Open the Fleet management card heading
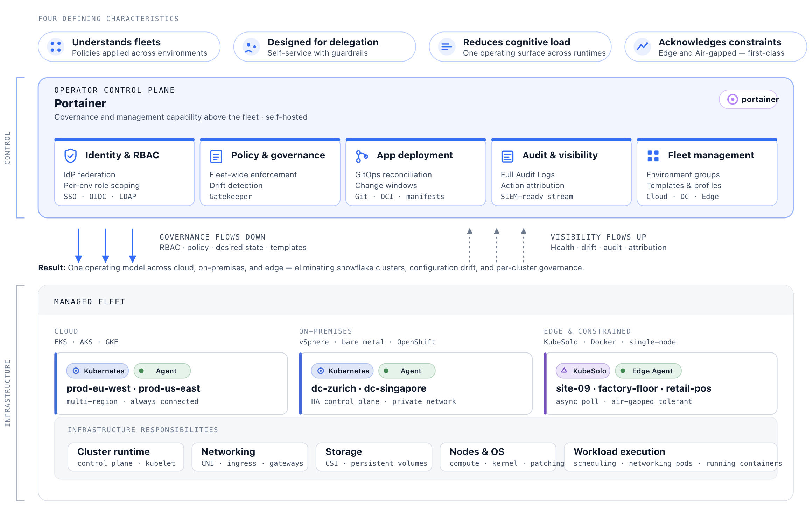Screen dimensions: 812x514 pyautogui.click(x=711, y=155)
